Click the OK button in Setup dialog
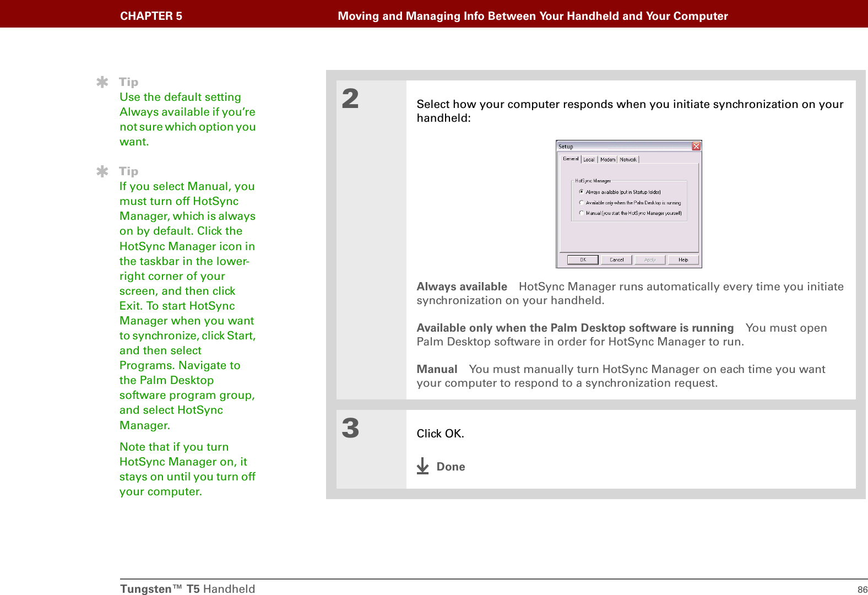 click(583, 259)
